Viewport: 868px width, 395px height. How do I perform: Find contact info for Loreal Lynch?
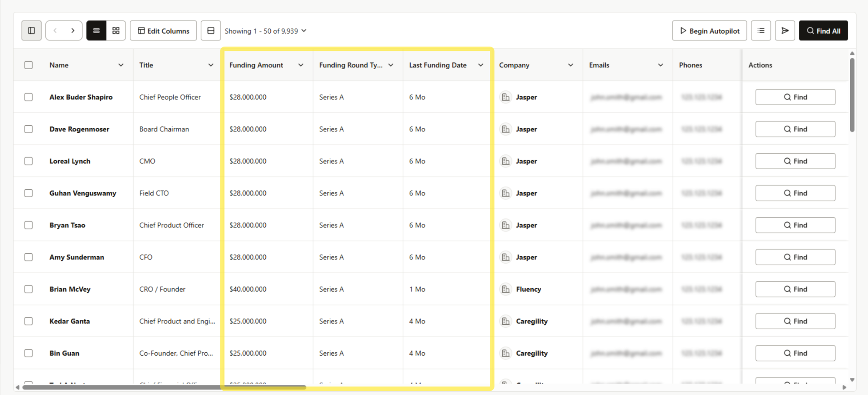click(x=795, y=161)
